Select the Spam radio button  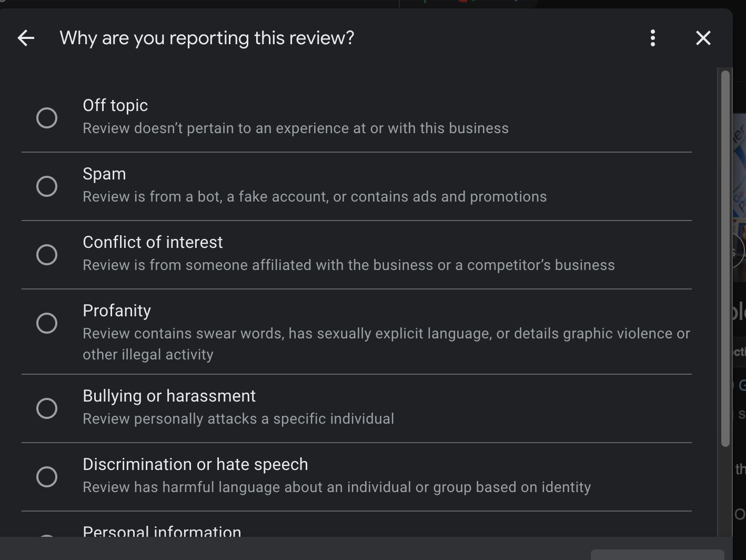point(47,186)
